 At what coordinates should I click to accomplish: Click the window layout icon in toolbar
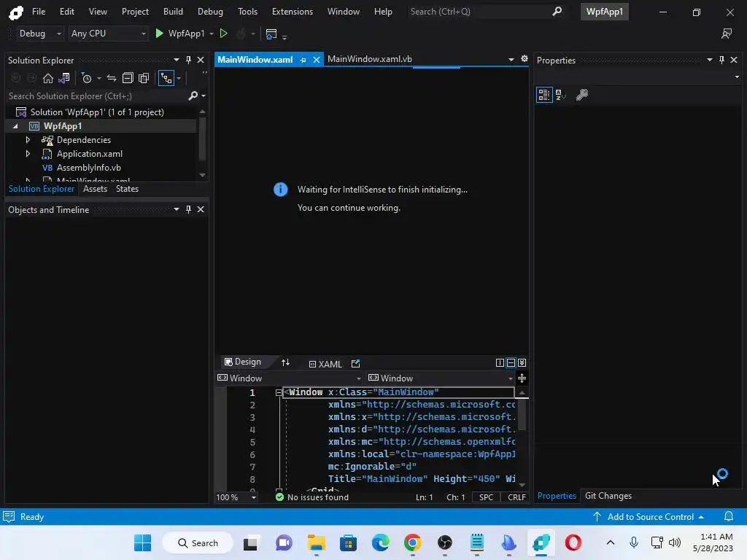point(271,34)
